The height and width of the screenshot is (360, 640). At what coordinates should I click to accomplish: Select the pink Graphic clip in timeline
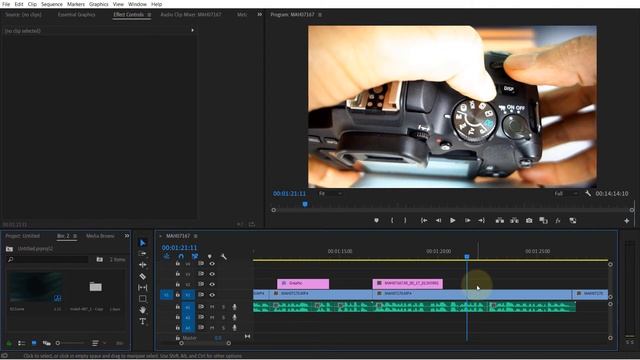pos(303,283)
